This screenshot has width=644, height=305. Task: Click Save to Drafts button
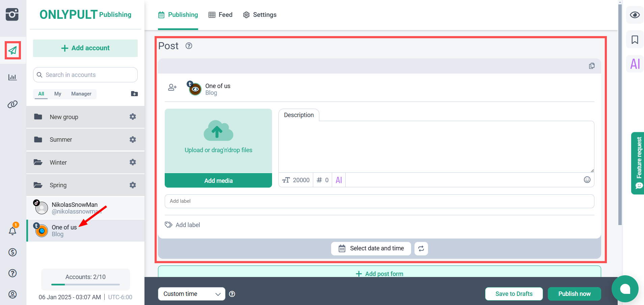pos(514,294)
